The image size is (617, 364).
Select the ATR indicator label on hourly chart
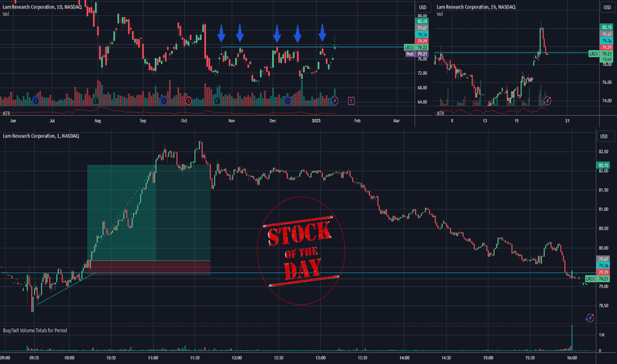440,113
